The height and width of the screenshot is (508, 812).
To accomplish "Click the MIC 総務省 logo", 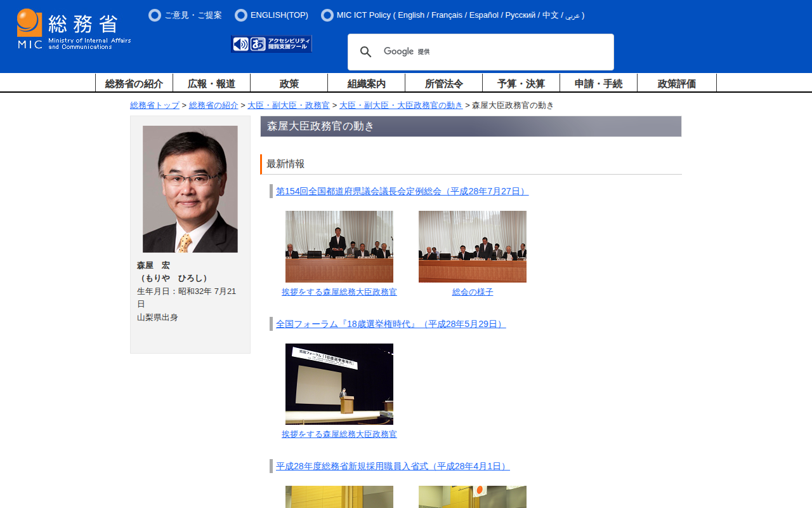I will point(74,29).
